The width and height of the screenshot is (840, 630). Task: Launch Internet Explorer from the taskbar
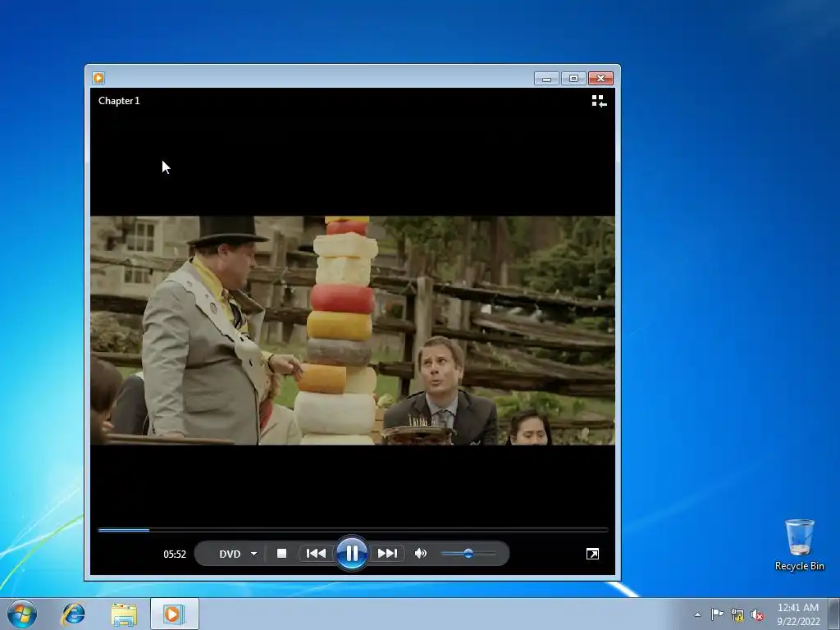point(73,614)
